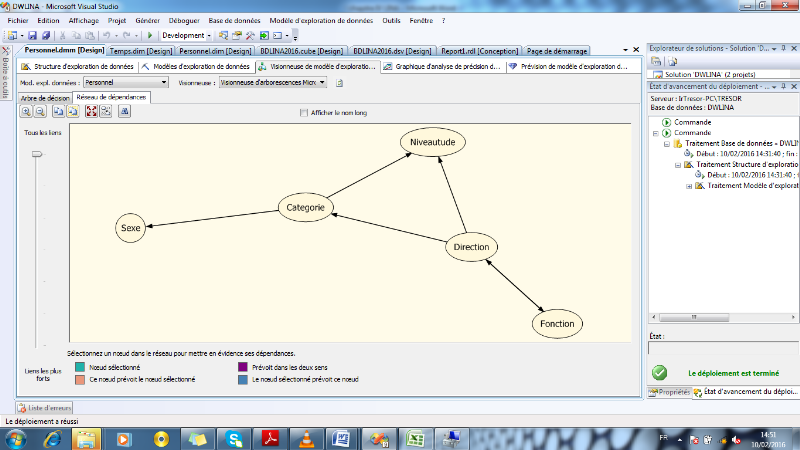Switch to Propriétés panel tab
The height and width of the screenshot is (450, 800).
point(669,392)
